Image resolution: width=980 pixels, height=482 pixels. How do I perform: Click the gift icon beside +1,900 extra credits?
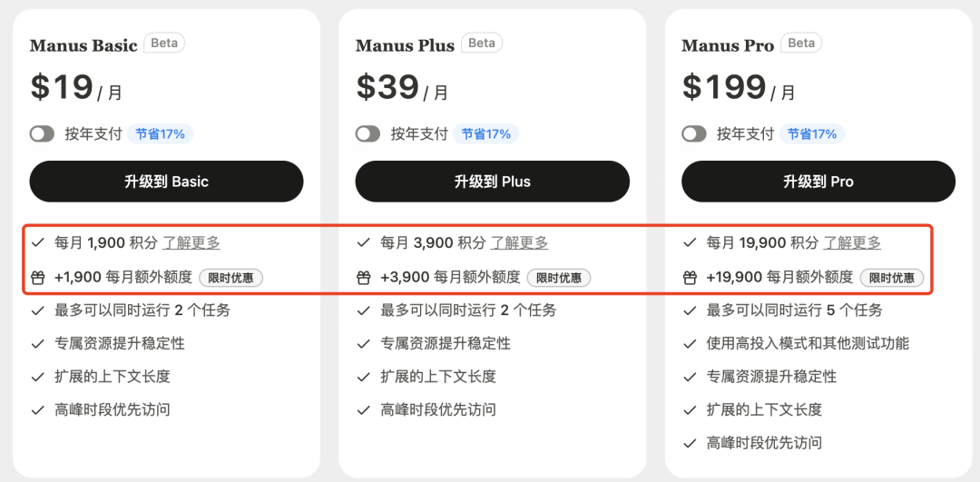(x=37, y=278)
